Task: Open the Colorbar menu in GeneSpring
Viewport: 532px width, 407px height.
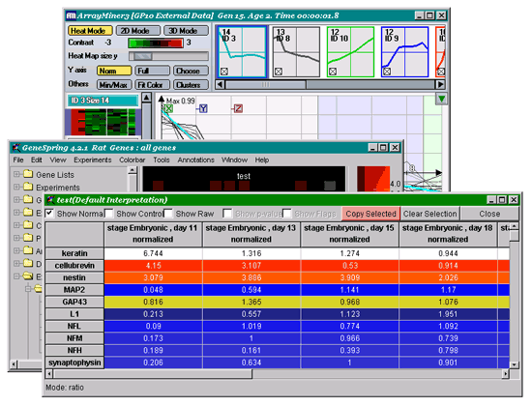Action: click(x=132, y=160)
